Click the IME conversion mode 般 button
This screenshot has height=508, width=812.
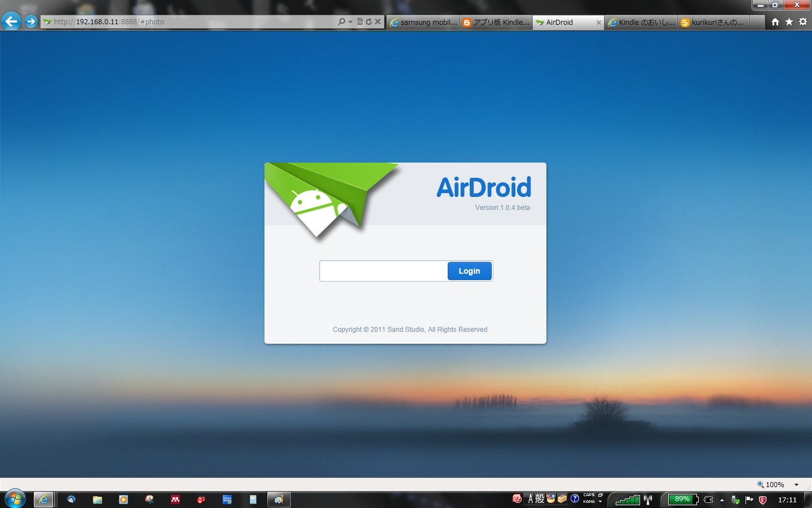[x=540, y=499]
